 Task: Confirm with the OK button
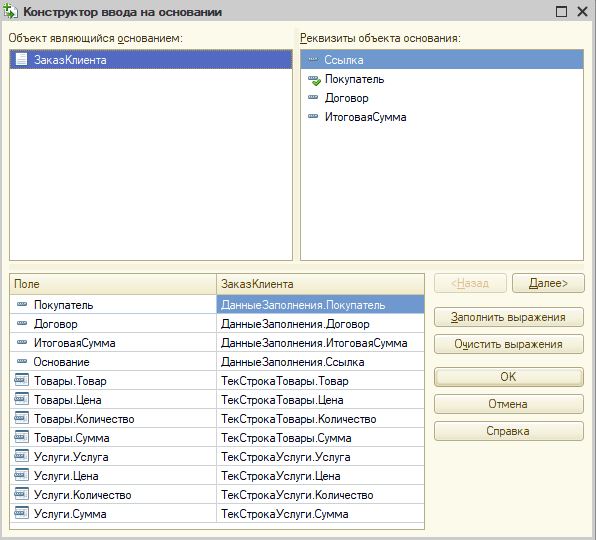coord(509,377)
